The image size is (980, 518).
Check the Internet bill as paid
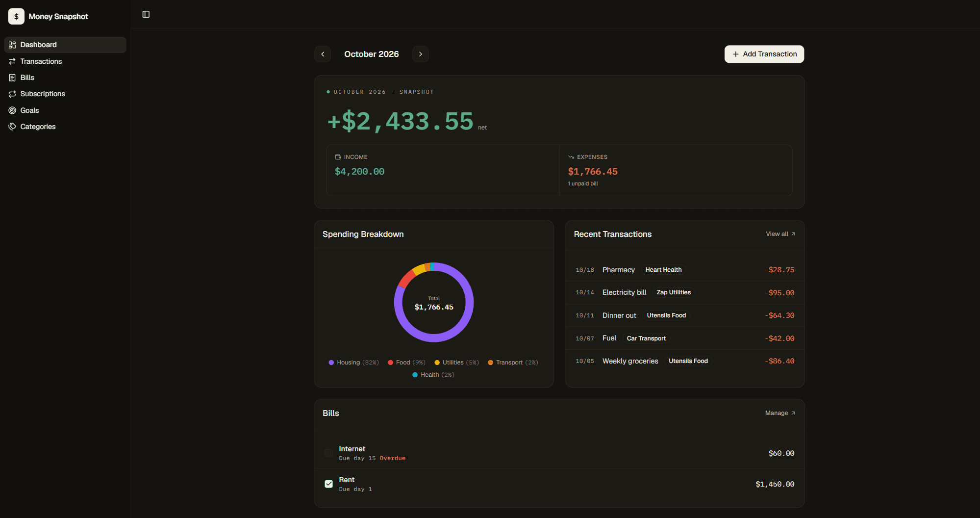[328, 453]
